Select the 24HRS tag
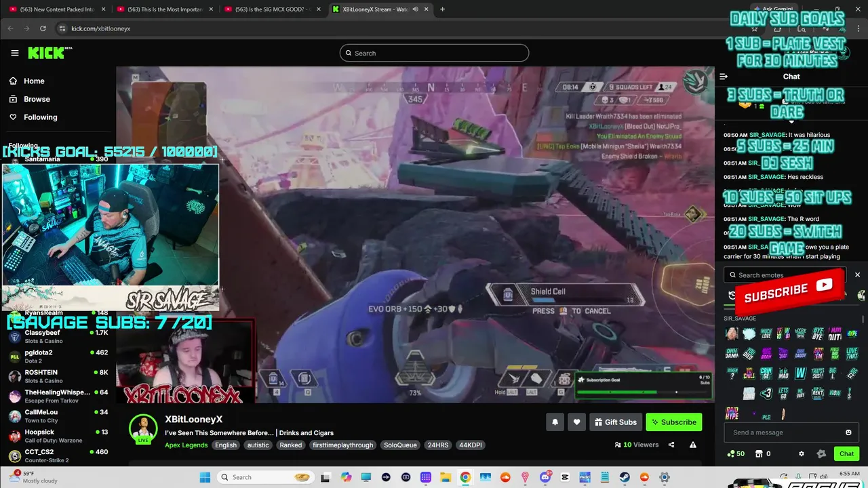This screenshot has width=868, height=488. 437,445
